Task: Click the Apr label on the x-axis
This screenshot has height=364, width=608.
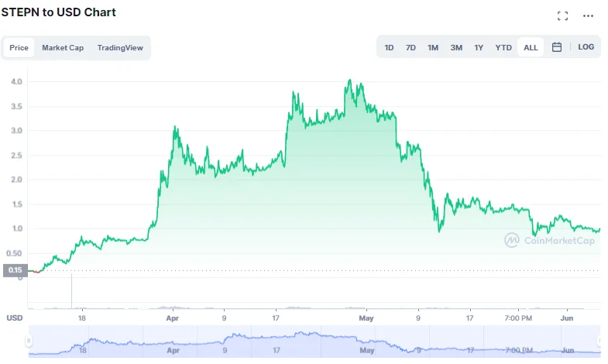Action: tap(172, 318)
